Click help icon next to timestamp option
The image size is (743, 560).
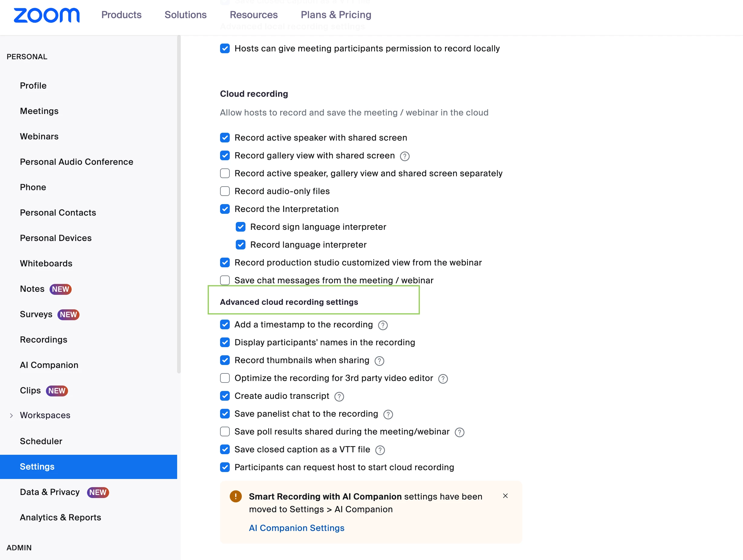pyautogui.click(x=383, y=325)
